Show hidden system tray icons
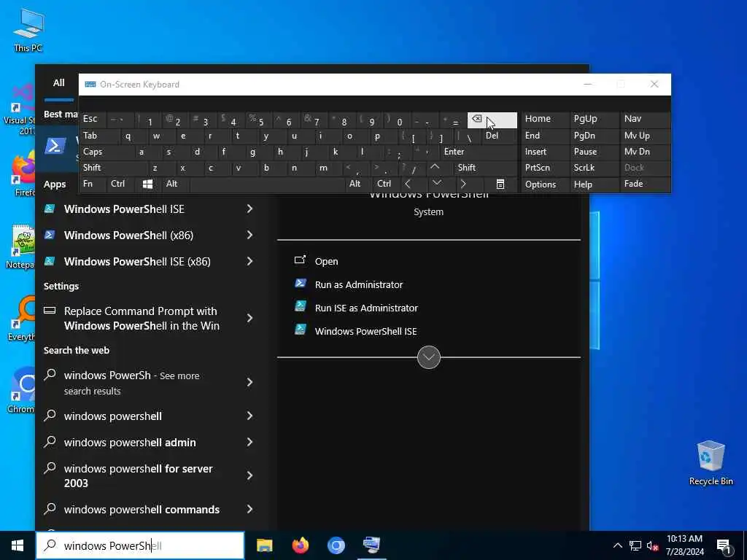 (x=617, y=545)
